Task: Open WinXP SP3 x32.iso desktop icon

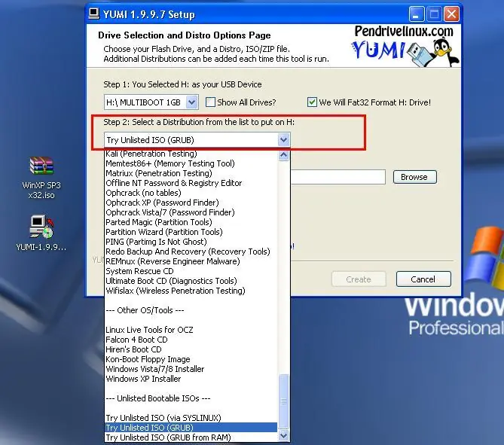Action: pyautogui.click(x=41, y=178)
